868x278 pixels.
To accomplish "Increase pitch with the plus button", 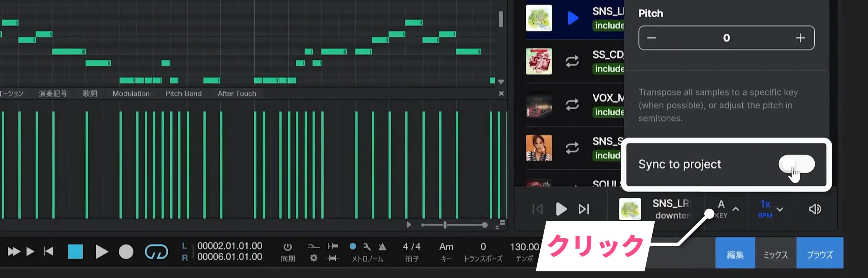I will pos(800,38).
